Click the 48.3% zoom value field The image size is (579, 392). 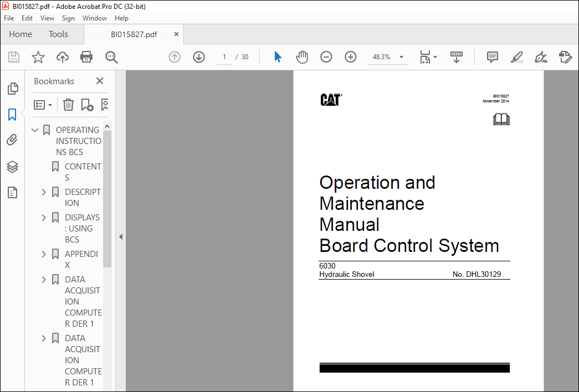pyautogui.click(x=381, y=57)
